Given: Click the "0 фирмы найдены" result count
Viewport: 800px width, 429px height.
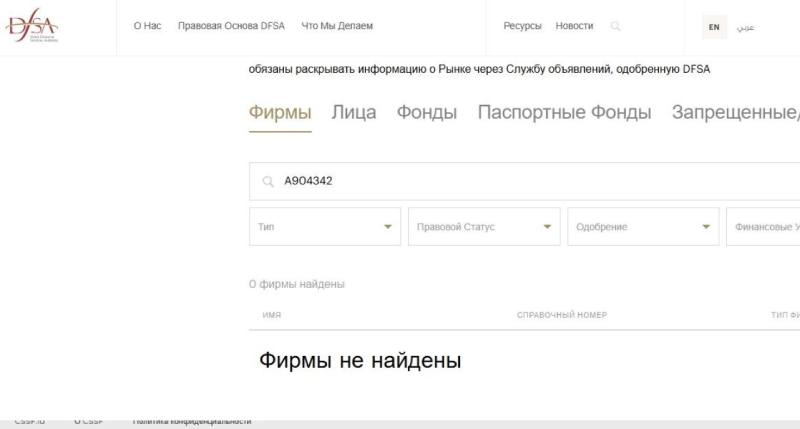Looking at the screenshot, I should pos(297,284).
